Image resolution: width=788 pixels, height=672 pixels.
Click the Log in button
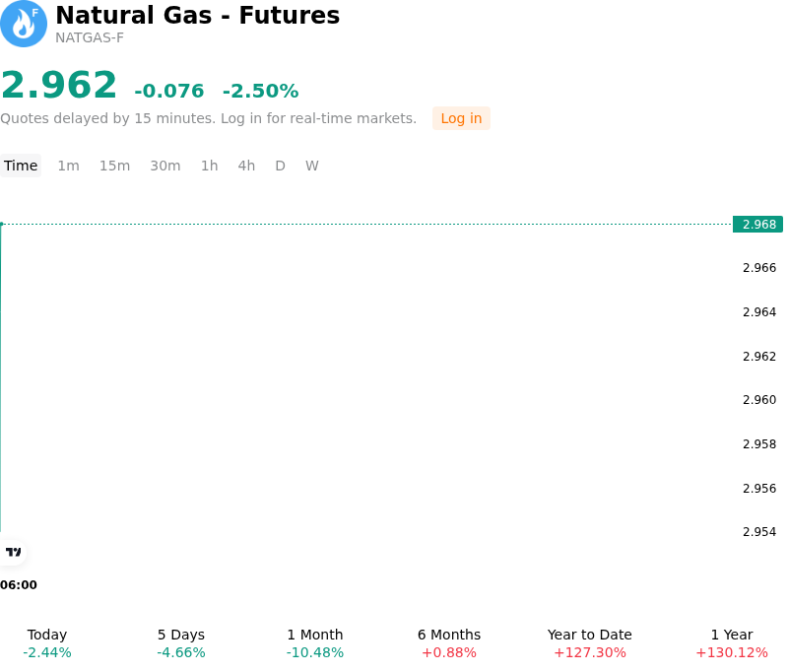(x=461, y=118)
